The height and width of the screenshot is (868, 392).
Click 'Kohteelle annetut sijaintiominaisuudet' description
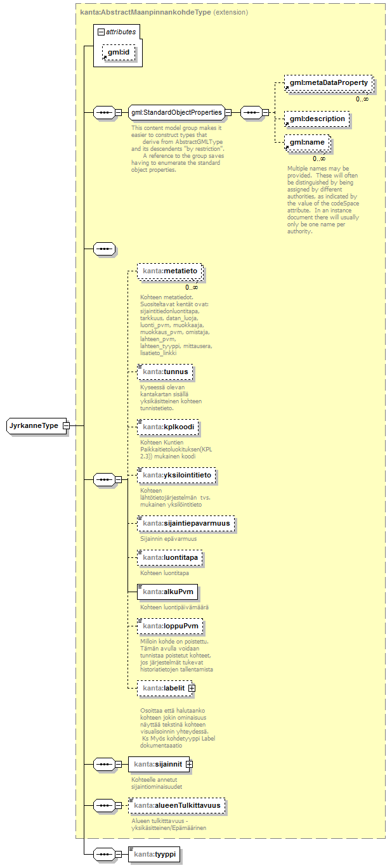(x=157, y=782)
